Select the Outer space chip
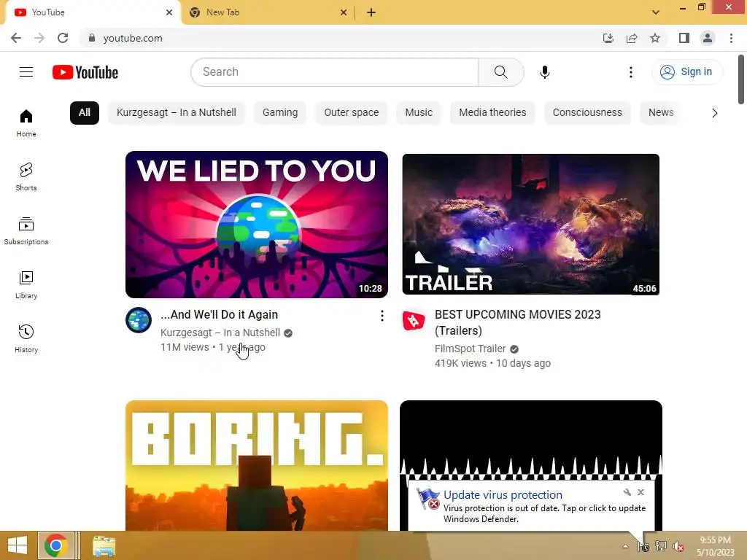This screenshot has height=560, width=747. pos(352,113)
